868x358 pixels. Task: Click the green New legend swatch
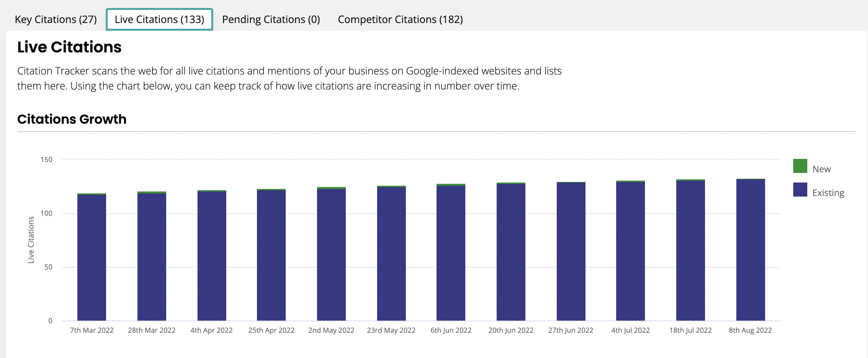800,166
